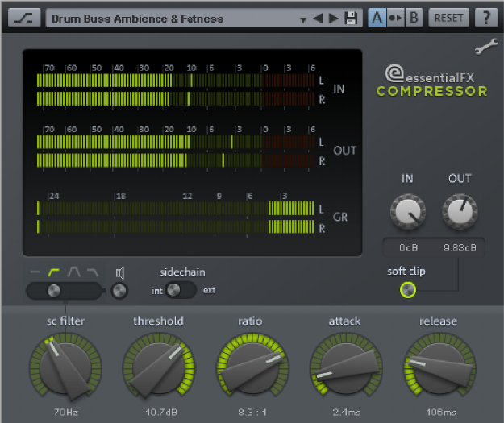
Task: Copy A to B with arrow button
Action: (395, 18)
